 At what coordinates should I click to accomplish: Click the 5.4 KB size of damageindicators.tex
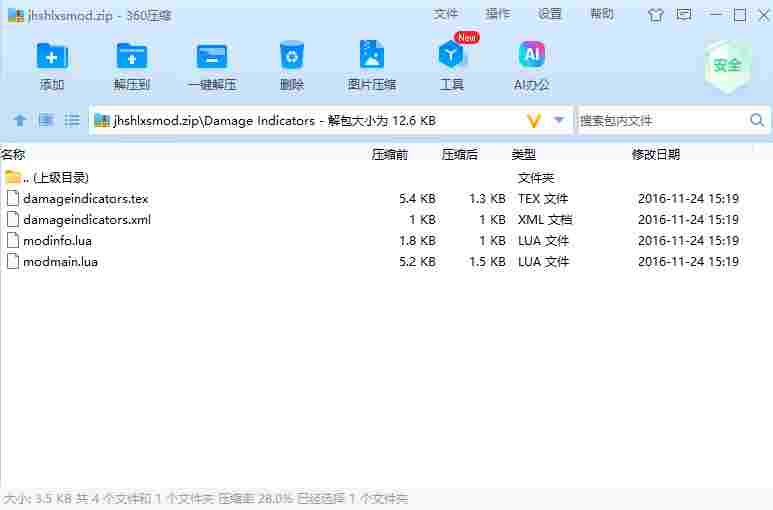pos(417,199)
